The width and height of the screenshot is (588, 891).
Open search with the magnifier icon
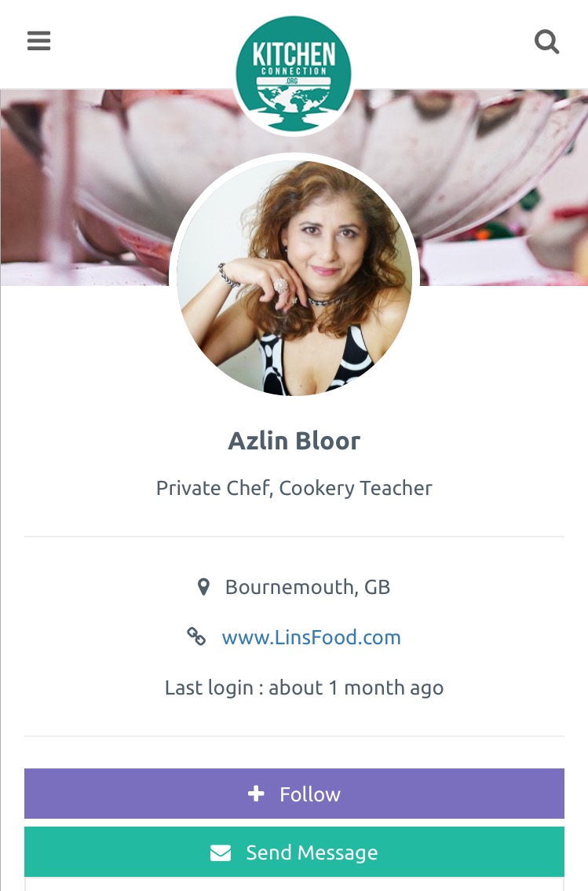pyautogui.click(x=547, y=42)
